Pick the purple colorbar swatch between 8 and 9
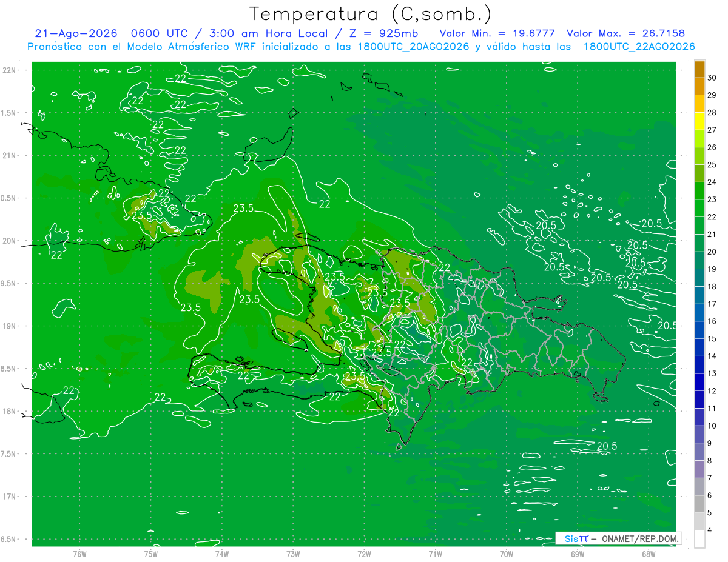The width and height of the screenshot is (728, 562). point(699,452)
